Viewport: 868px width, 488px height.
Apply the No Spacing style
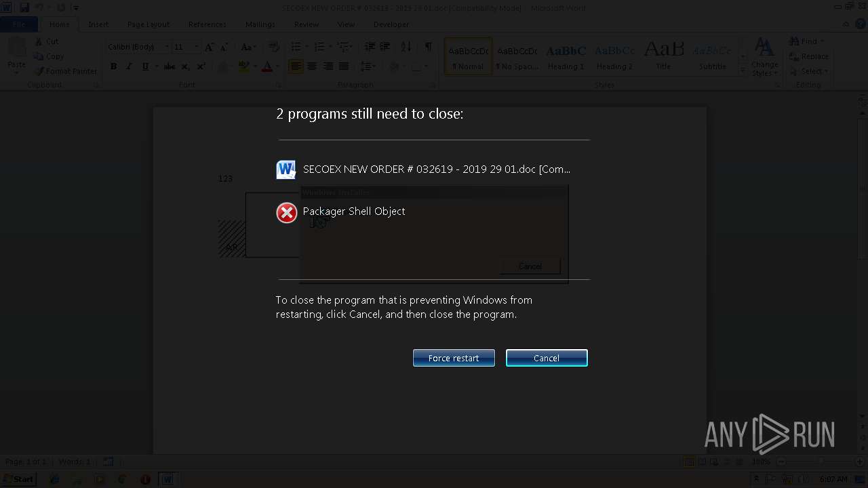point(517,56)
